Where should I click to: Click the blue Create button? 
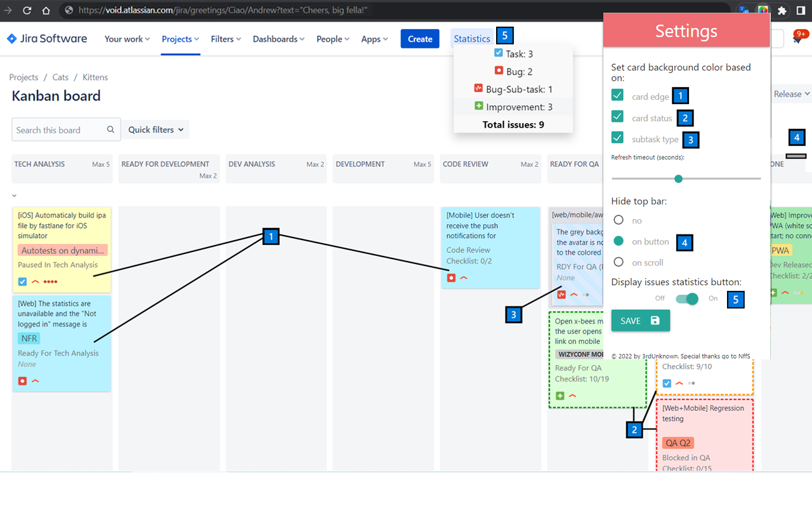(x=420, y=39)
